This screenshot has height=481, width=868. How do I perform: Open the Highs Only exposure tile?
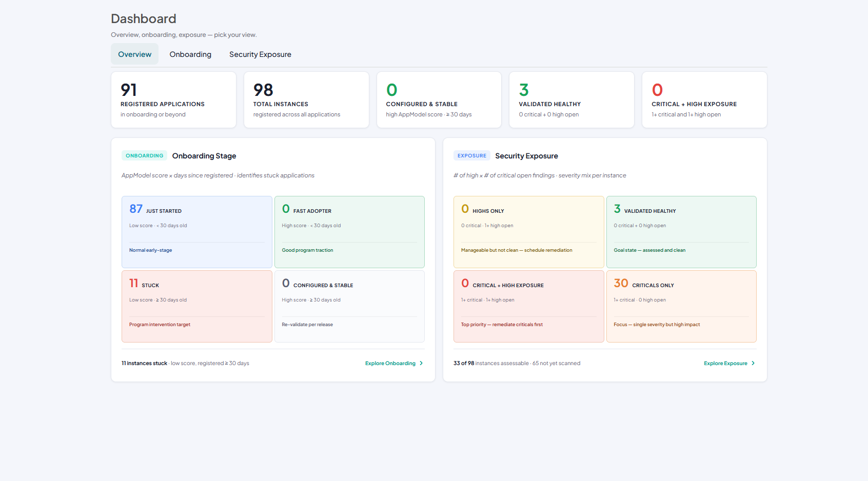point(529,232)
